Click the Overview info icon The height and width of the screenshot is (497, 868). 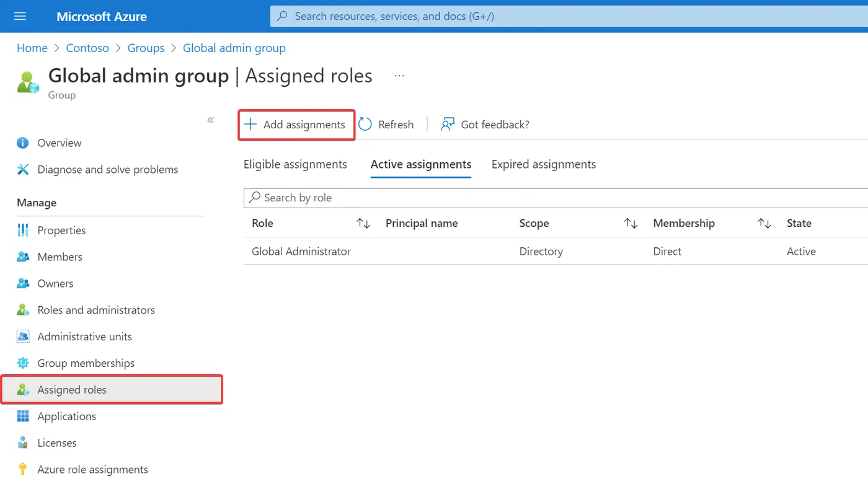tap(23, 143)
